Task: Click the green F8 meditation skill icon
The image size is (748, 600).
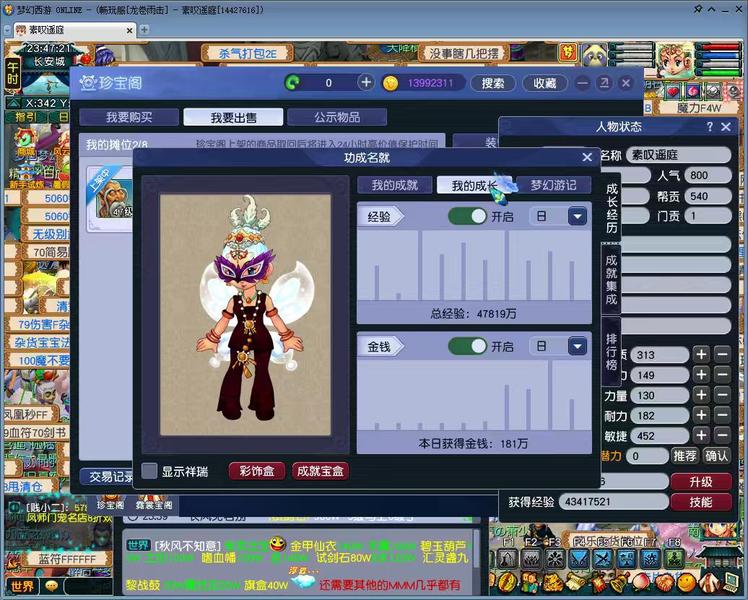Action: [674, 559]
